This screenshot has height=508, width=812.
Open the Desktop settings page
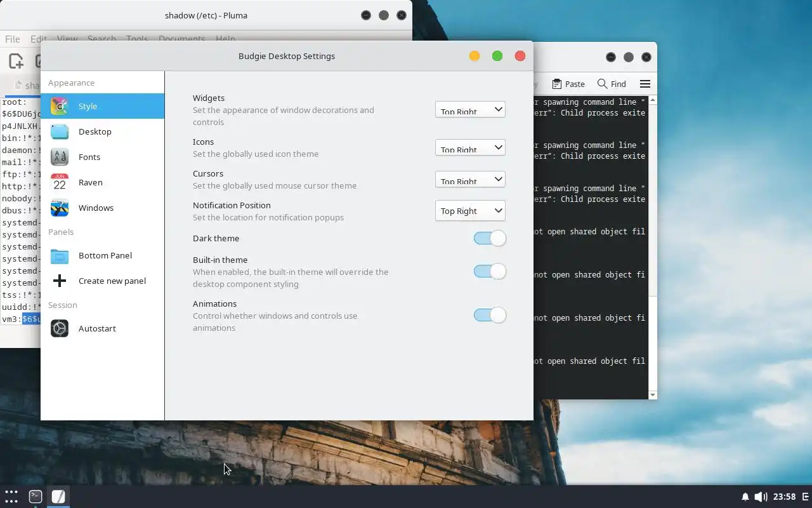point(102,131)
